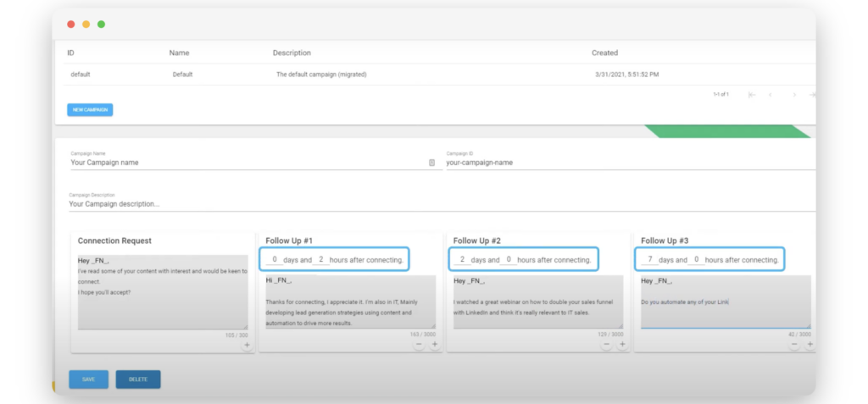The image size is (868, 404).
Task: Click the plus icon under Connection Request
Action: (x=247, y=345)
